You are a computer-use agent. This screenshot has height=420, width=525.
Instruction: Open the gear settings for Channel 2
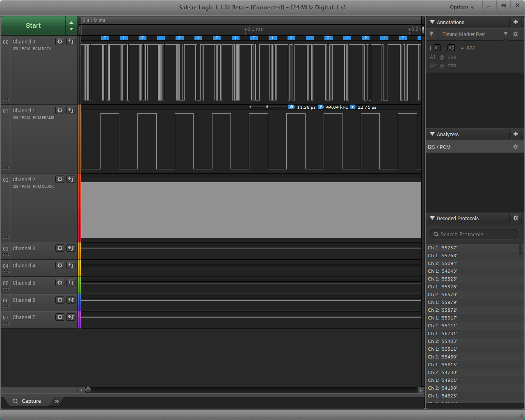point(59,179)
